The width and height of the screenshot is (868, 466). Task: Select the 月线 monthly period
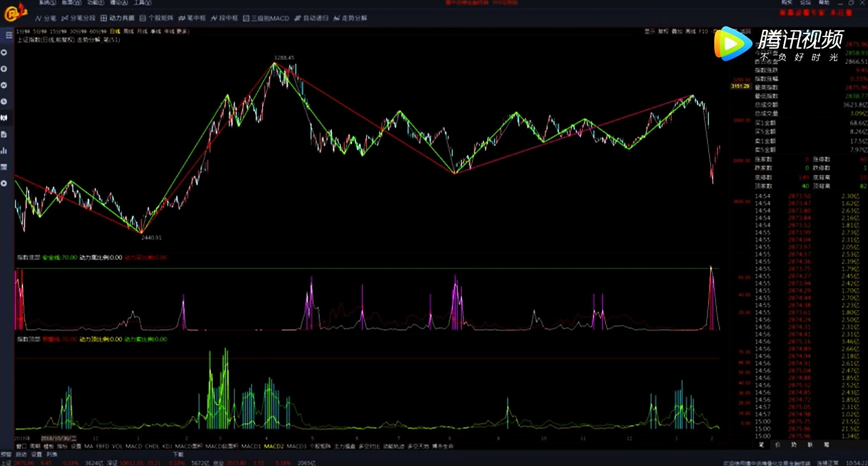[x=142, y=31]
